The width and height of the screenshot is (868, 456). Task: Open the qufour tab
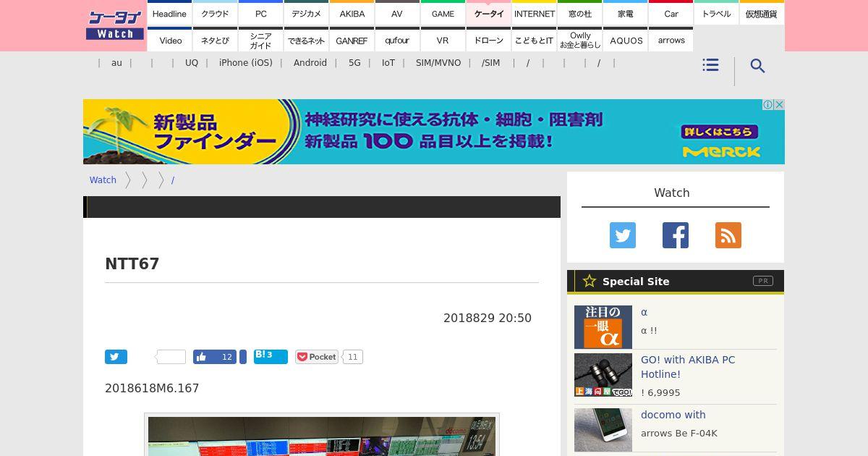[397, 41]
